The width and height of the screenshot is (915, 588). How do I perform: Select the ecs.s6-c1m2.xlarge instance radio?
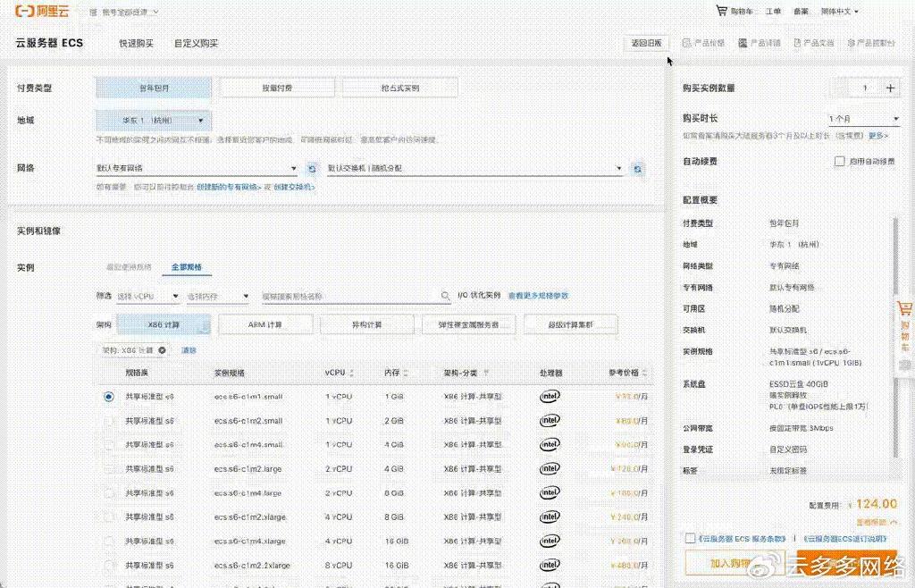click(108, 517)
